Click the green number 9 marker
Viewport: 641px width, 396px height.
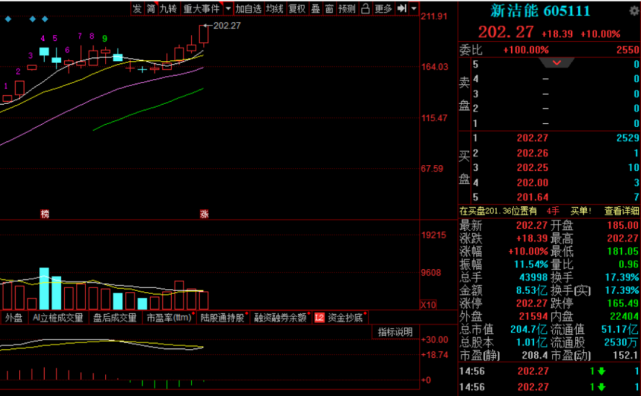click(x=105, y=39)
